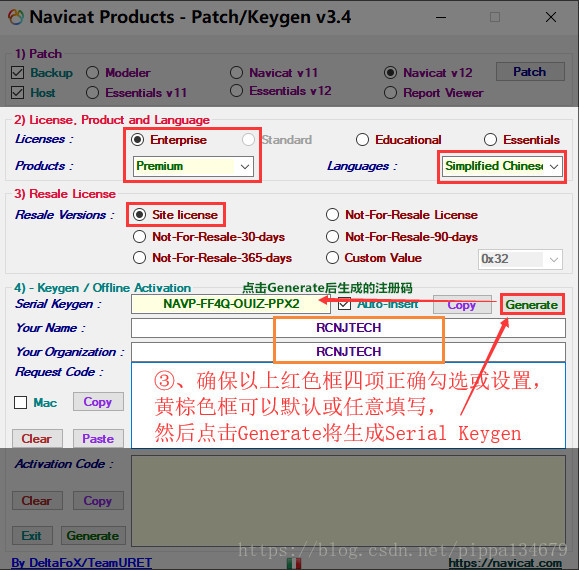579x570 pixels.
Task: Choose the Navicat v11 radio button
Action: [236, 72]
